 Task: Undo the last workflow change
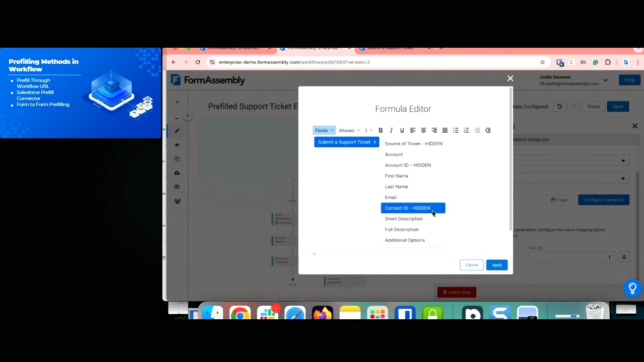559,107
